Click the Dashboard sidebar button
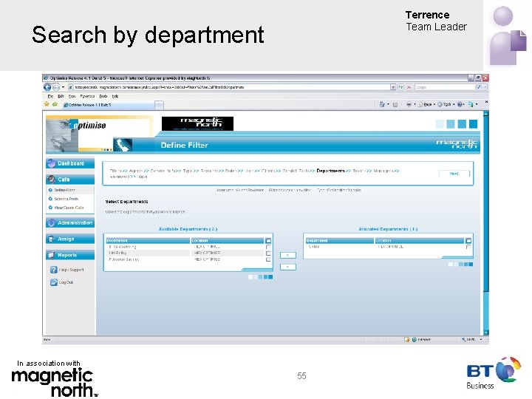This screenshot has height=399, width=532. pos(70,163)
